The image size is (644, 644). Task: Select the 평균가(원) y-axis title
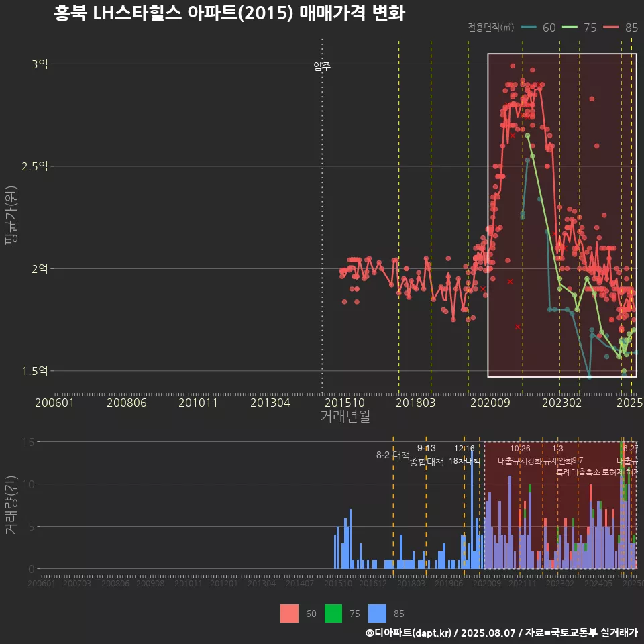click(x=11, y=215)
